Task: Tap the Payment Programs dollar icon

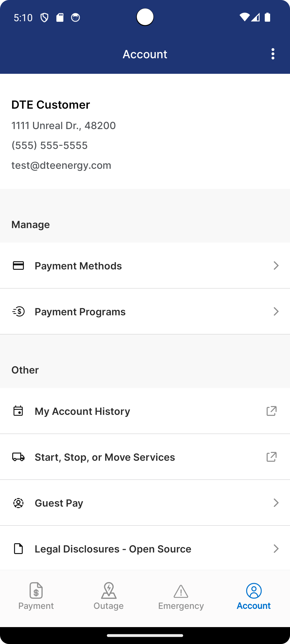Action: (x=18, y=312)
